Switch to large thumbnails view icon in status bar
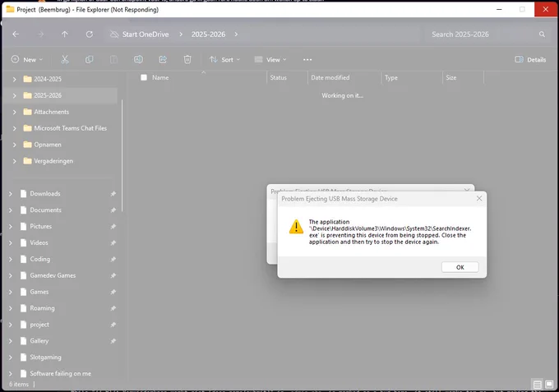The image size is (559, 392). [549, 384]
